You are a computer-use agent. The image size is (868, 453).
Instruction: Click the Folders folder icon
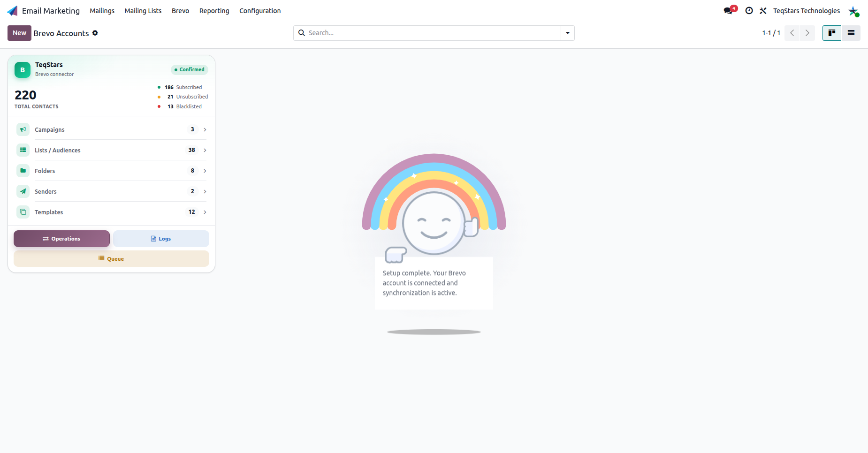pos(23,171)
